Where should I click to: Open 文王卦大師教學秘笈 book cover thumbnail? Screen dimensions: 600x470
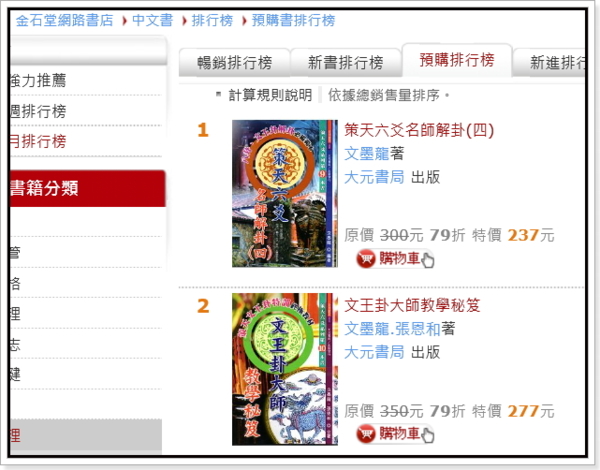pos(285,369)
